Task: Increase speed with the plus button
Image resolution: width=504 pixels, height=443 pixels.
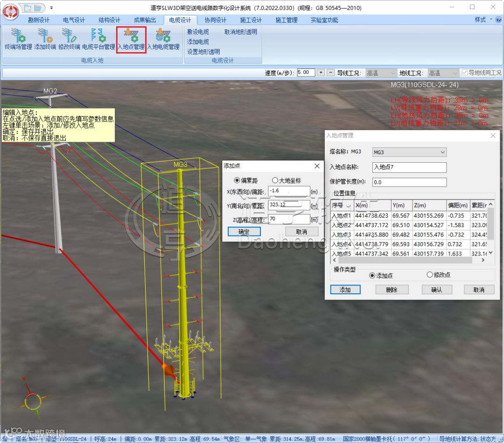Action: (x=321, y=73)
